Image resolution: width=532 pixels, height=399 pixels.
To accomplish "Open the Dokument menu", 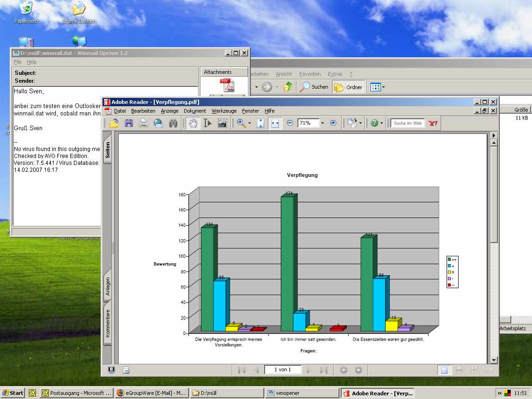I will (x=194, y=111).
